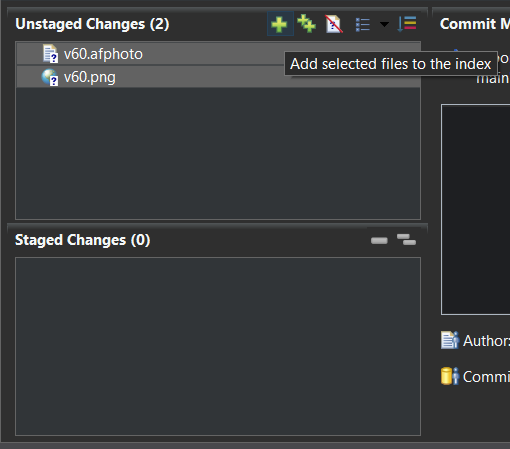The height and width of the screenshot is (449, 510).
Task: Click the Committer yellow cylinder icon
Action: point(450,376)
